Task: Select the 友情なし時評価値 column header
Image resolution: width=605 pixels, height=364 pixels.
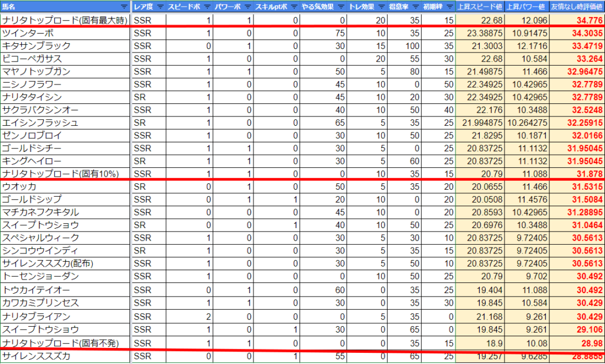Action: (577, 6)
